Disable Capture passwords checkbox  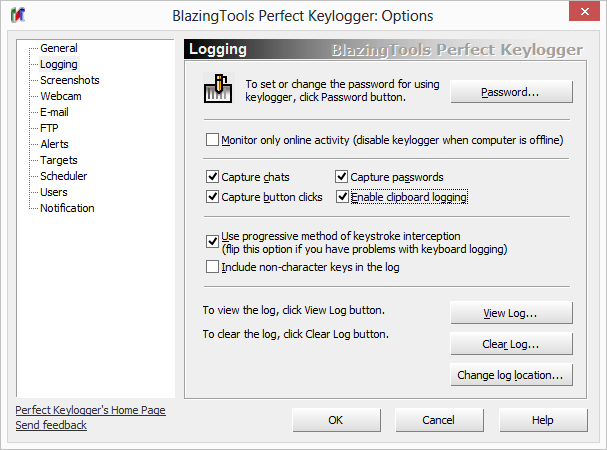(342, 177)
